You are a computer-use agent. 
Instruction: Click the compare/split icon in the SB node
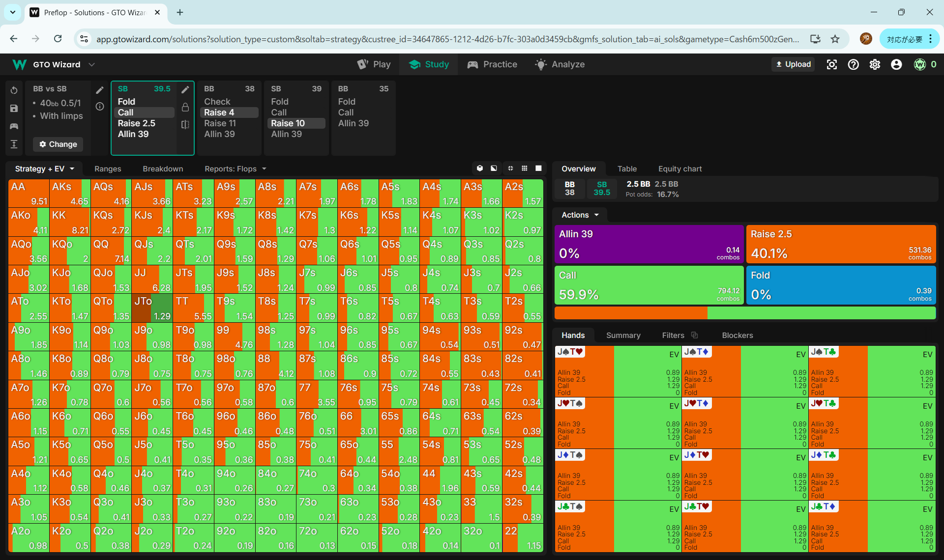tap(185, 124)
